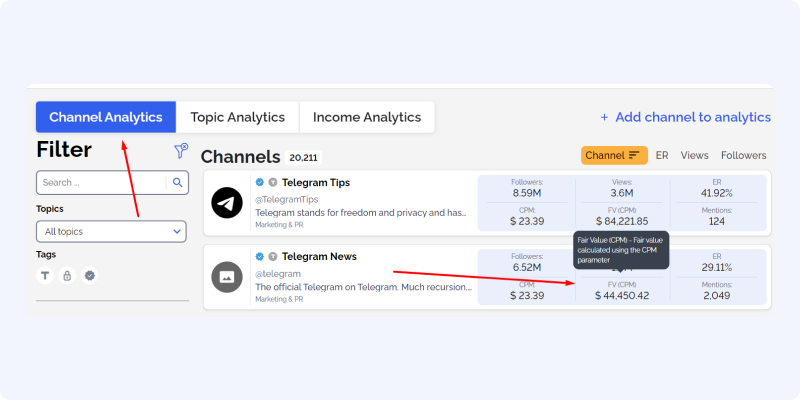Viewport: 800px width, 400px height.
Task: Sort channels by ER
Action: pos(662,156)
